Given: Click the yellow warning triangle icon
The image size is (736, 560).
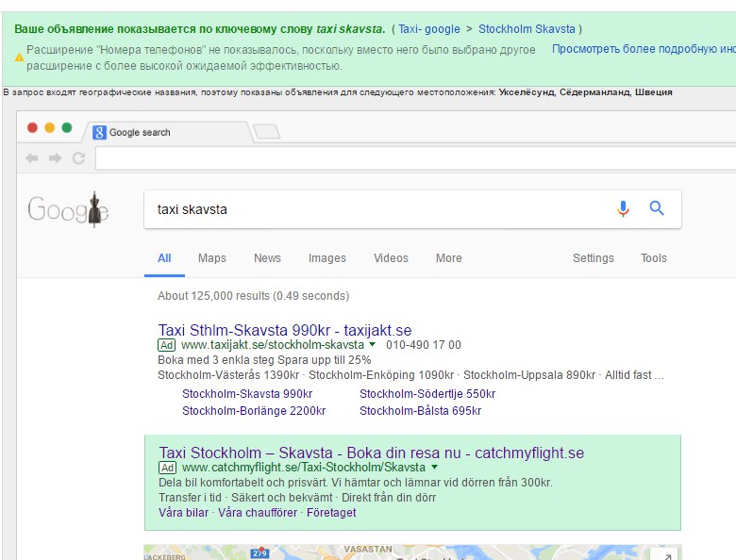Looking at the screenshot, I should pyautogui.click(x=19, y=58).
